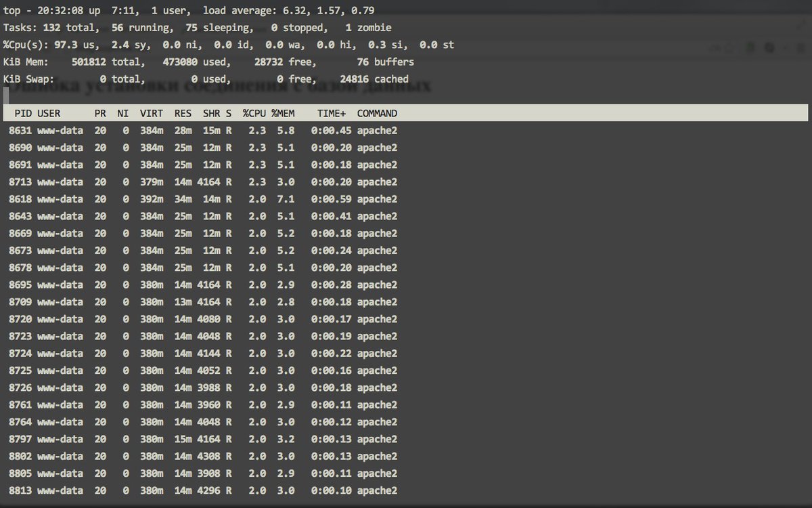Select PID 8802 in the process list
The width and height of the screenshot is (812, 508).
click(20, 457)
